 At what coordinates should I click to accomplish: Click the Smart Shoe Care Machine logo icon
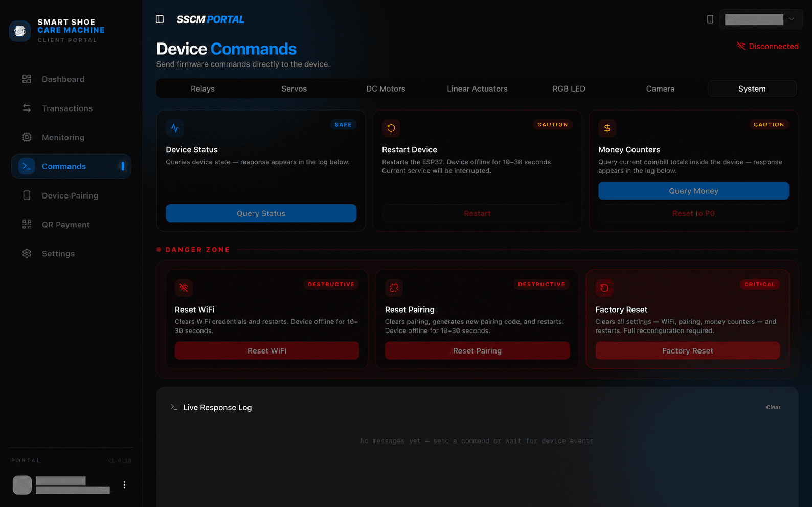click(x=20, y=31)
